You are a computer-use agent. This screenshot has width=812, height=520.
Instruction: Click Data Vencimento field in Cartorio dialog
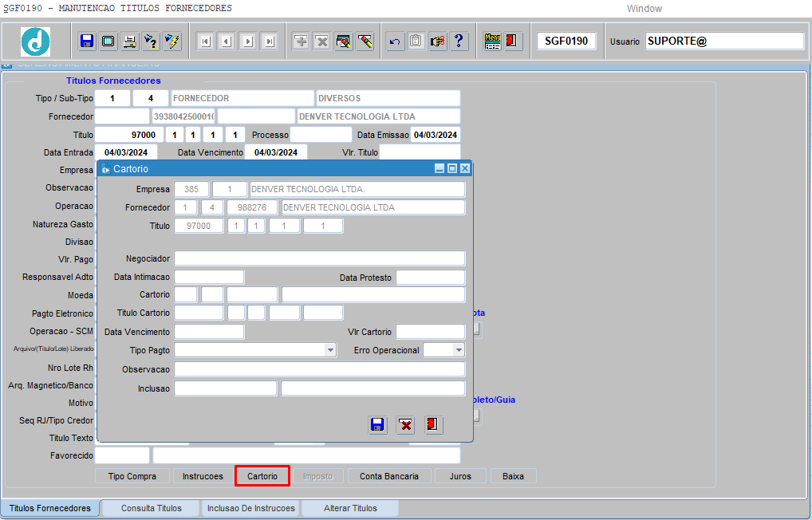tap(209, 332)
